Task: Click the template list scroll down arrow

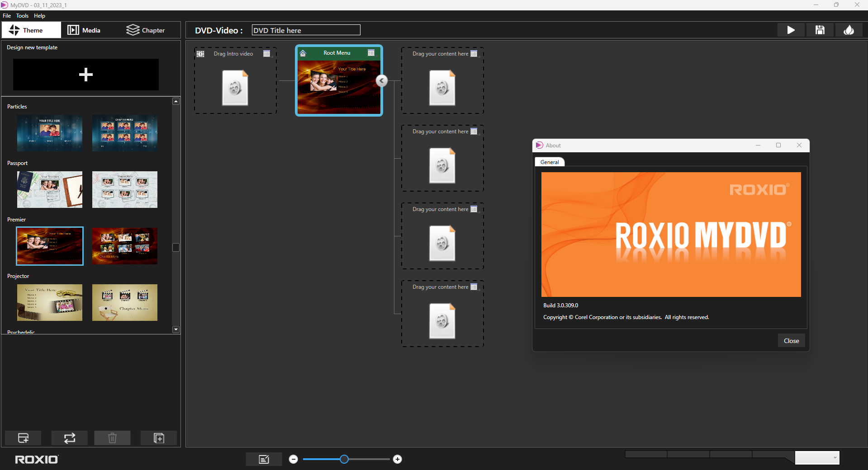Action: click(176, 329)
